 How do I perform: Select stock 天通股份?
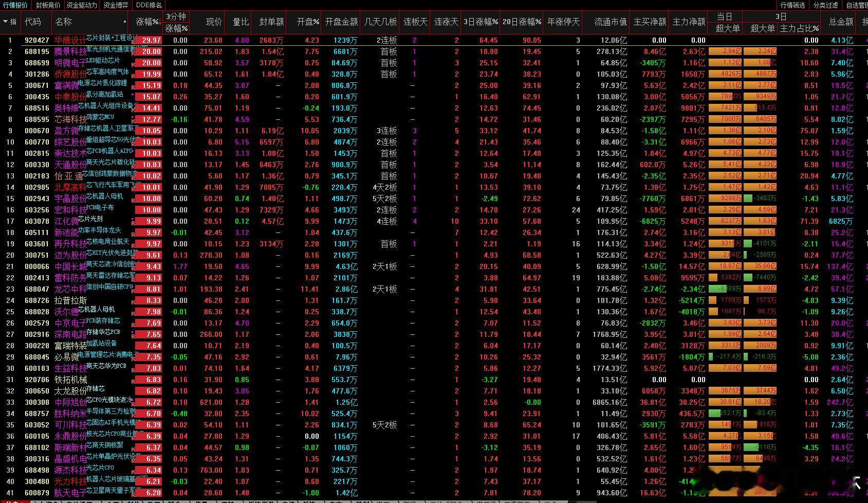click(70, 165)
